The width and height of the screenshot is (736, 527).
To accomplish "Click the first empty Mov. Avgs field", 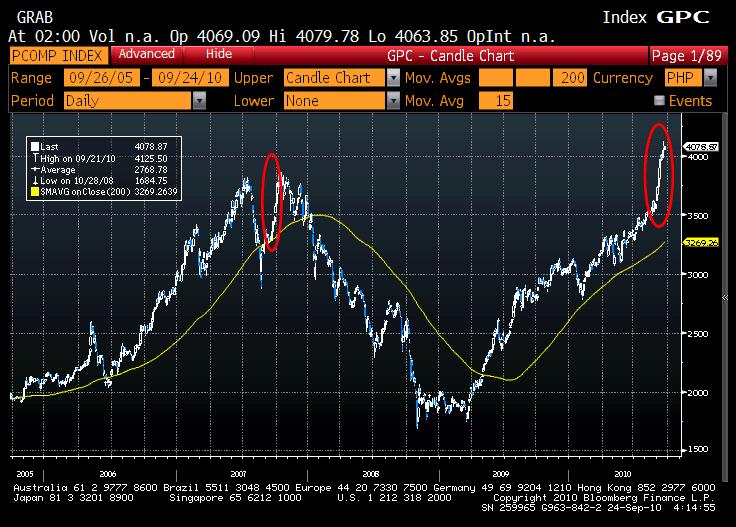I will point(496,78).
